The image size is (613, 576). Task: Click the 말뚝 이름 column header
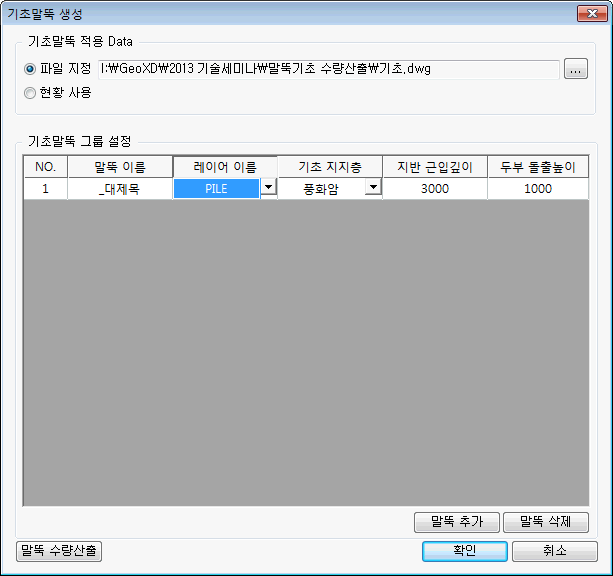(x=120, y=167)
